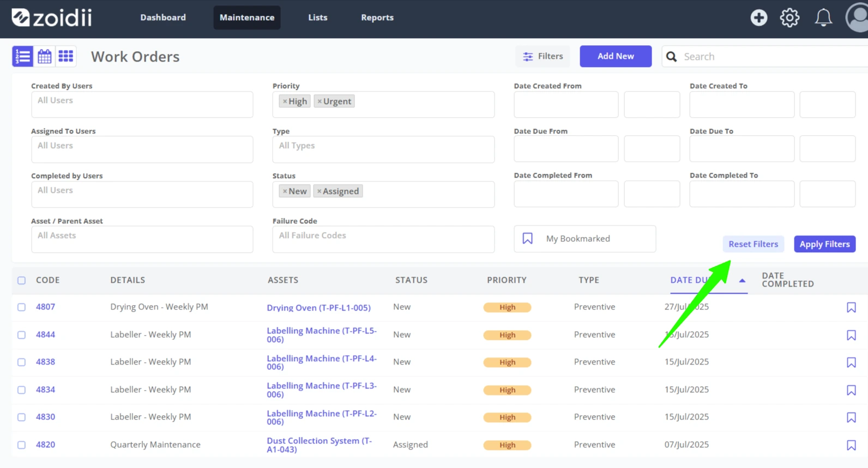This screenshot has height=468, width=868.
Task: Switch to grid view icon
Action: (x=66, y=56)
